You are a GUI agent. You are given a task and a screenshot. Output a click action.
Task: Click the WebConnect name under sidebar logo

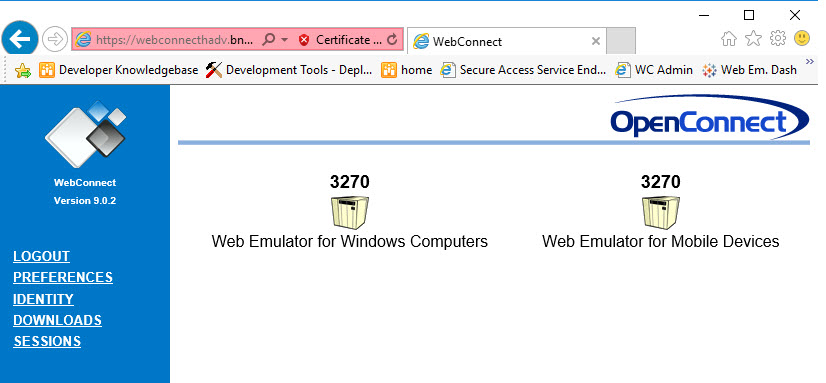click(x=85, y=183)
